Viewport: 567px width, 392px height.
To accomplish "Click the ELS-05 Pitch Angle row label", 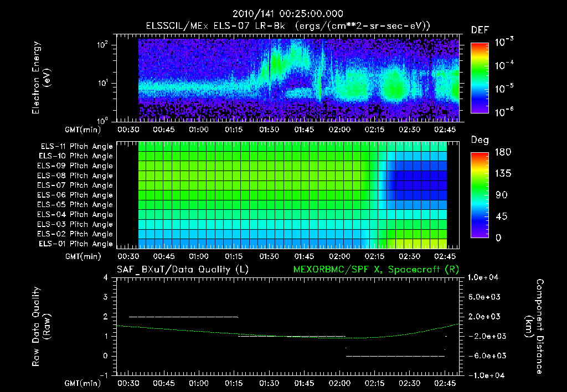I will tap(75, 205).
